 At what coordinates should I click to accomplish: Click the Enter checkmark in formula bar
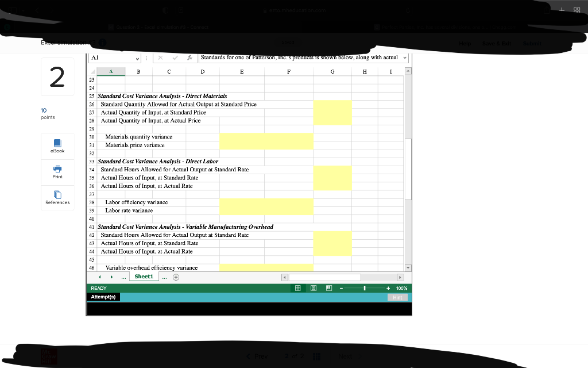click(175, 57)
